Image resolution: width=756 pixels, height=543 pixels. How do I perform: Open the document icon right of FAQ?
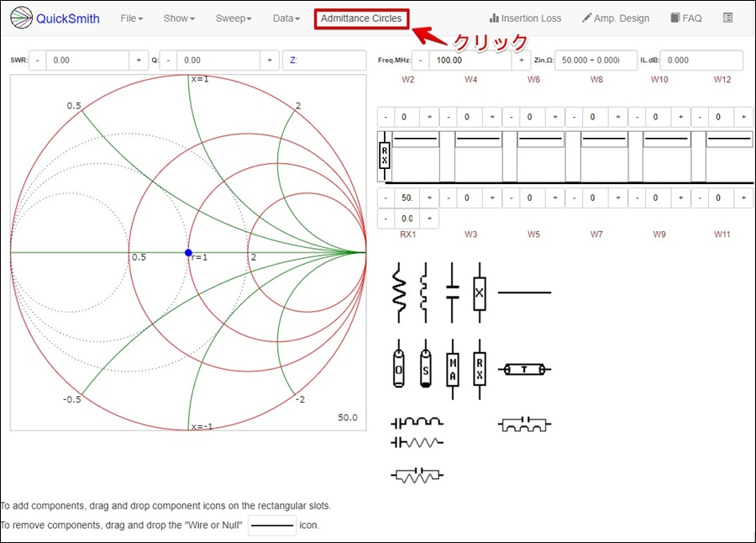(728, 18)
